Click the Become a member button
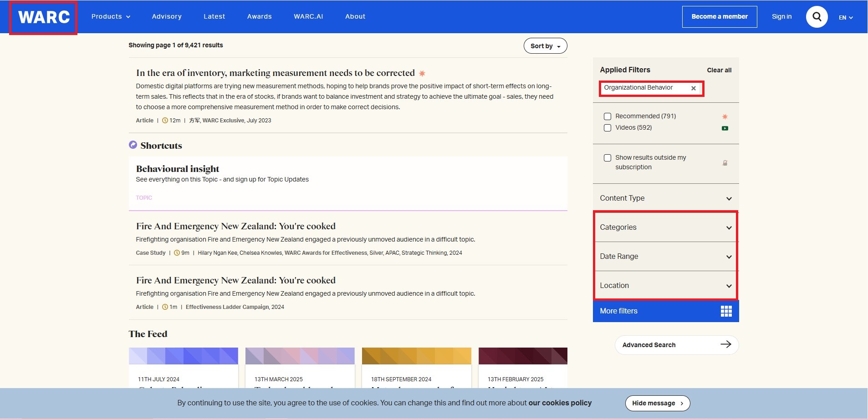Image resolution: width=868 pixels, height=419 pixels. coord(719,17)
